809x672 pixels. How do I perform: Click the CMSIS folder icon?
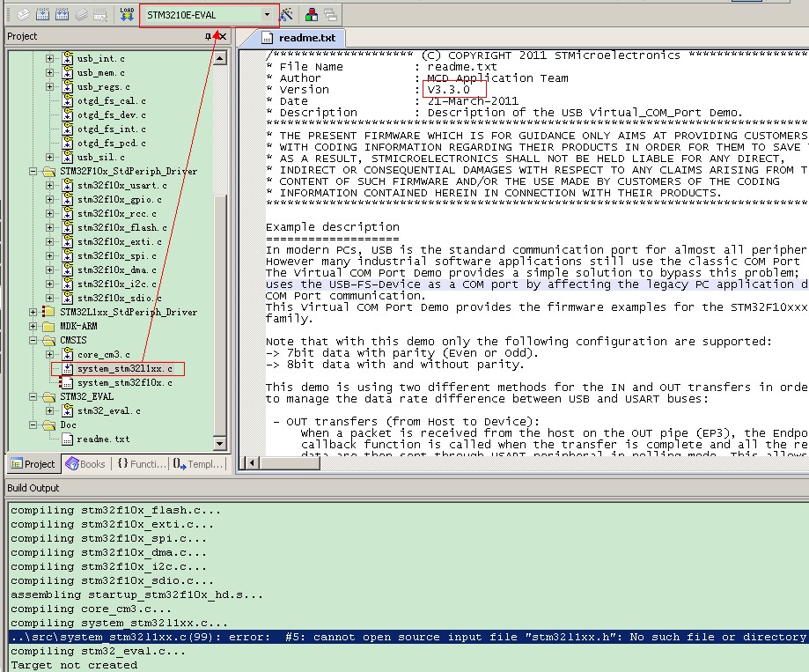(x=48, y=340)
